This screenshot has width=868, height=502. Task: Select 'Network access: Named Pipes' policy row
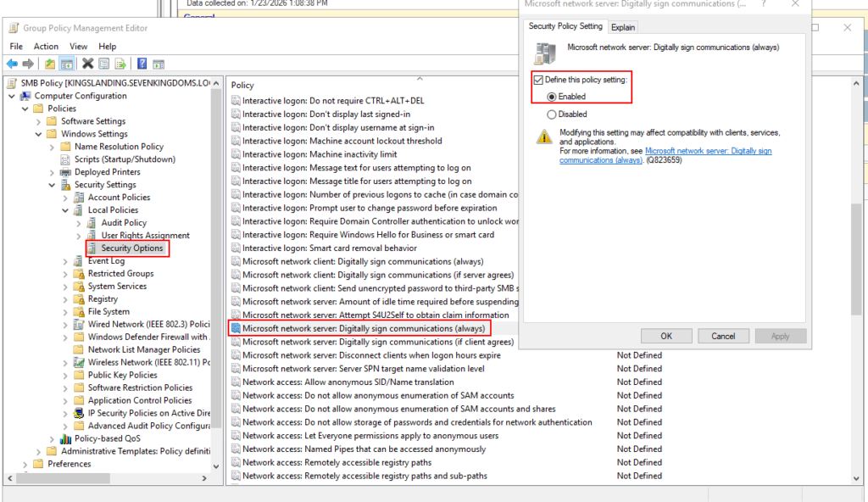[364, 449]
